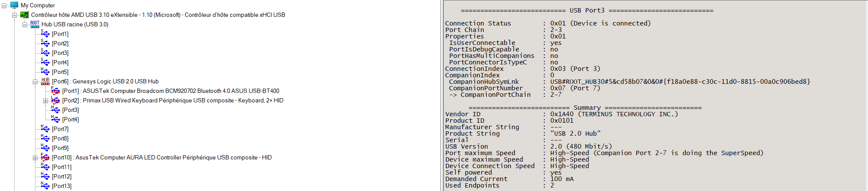This screenshot has width=868, height=191.
Task: Expand the Primax USB Wired Keyboard node
Action: (46, 101)
